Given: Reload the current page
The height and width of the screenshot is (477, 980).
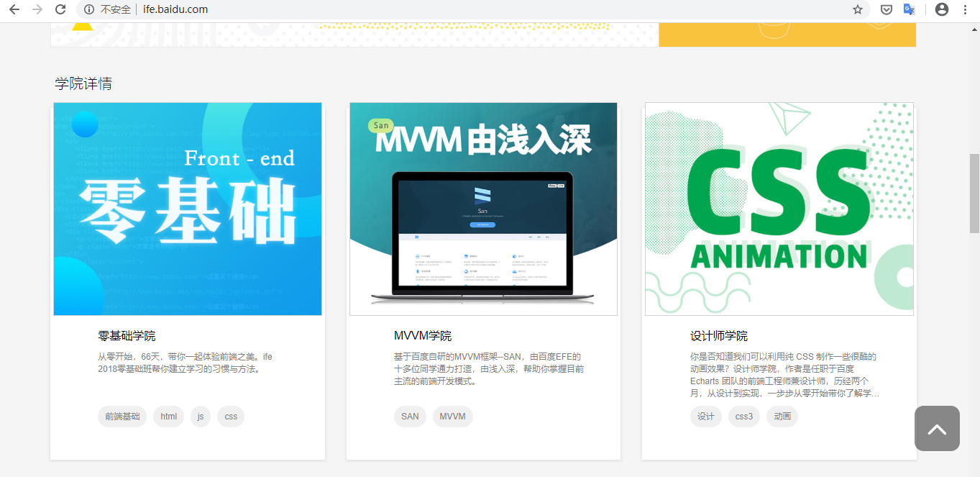Looking at the screenshot, I should pyautogui.click(x=60, y=9).
